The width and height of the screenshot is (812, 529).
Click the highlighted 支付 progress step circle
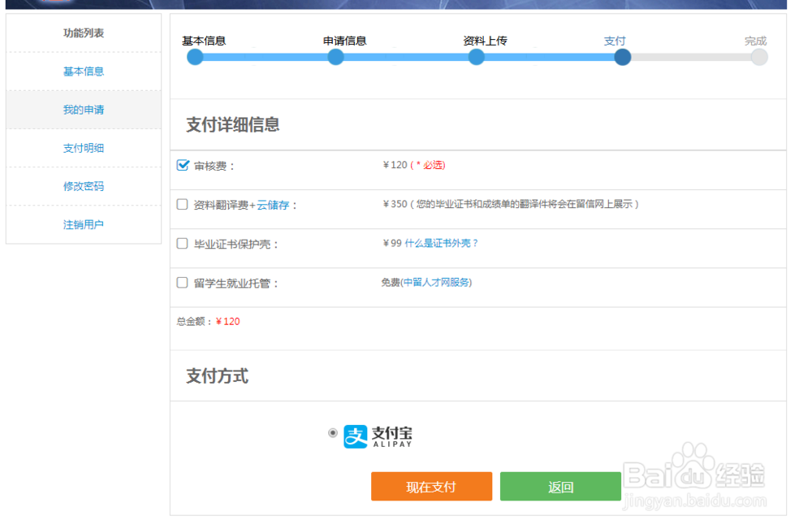click(x=622, y=57)
